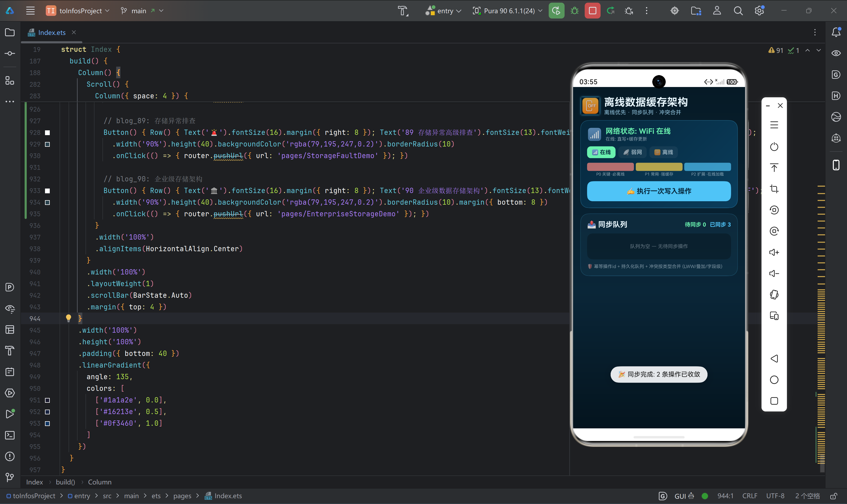Open the Project folder tool window
This screenshot has width=847, height=504.
[x=10, y=32]
